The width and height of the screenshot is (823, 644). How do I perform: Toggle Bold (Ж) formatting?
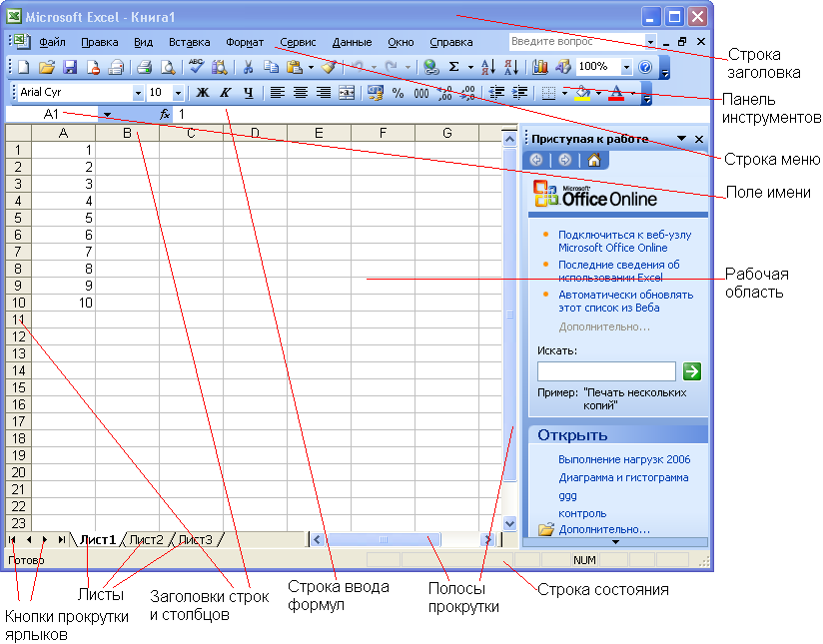point(202,93)
